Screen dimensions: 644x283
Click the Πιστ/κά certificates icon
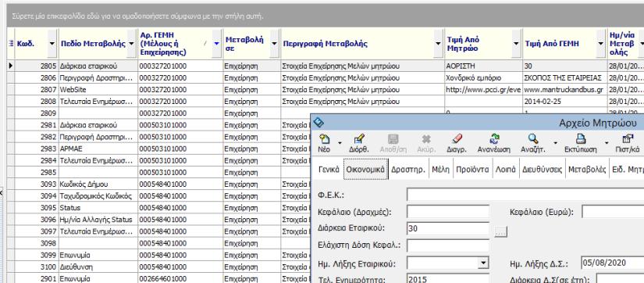tap(627, 139)
